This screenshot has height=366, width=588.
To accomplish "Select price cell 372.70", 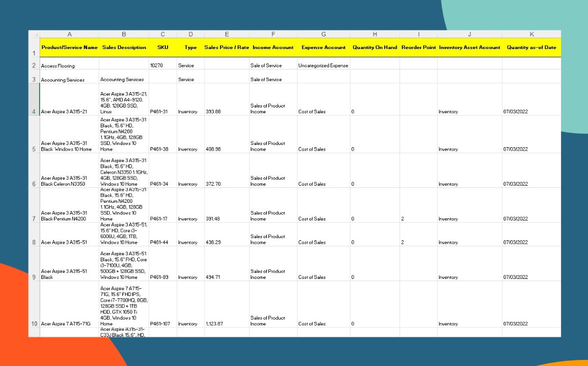I will [227, 170].
